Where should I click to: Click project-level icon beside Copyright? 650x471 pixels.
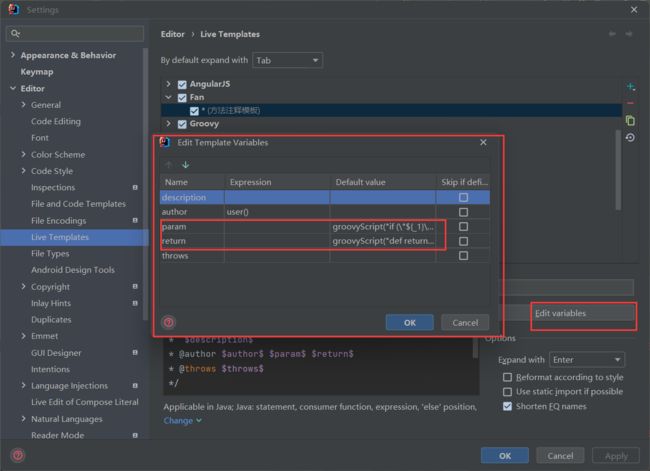tap(135, 286)
